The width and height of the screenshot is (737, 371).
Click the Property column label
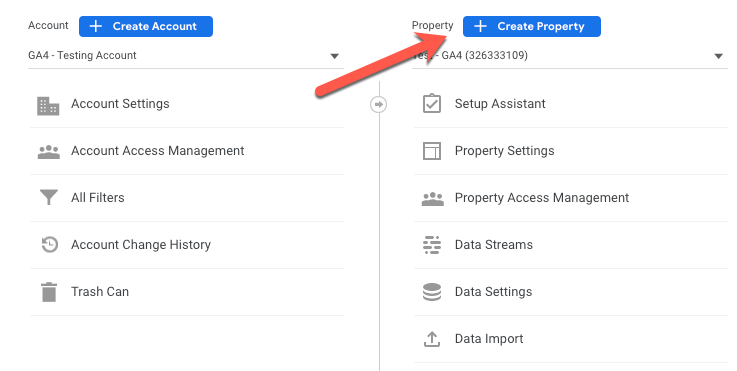point(432,25)
